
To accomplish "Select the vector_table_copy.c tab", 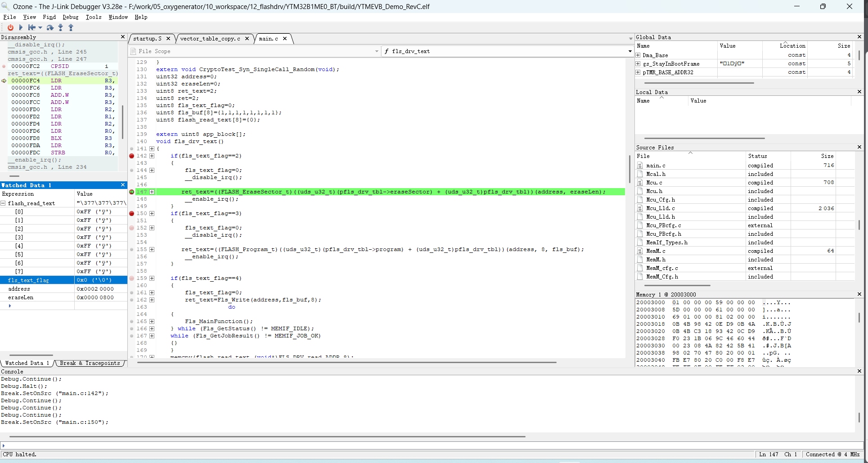I will pyautogui.click(x=210, y=39).
